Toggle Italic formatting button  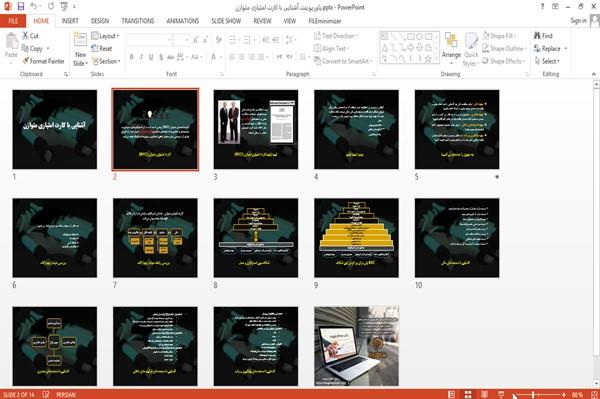coord(141,57)
